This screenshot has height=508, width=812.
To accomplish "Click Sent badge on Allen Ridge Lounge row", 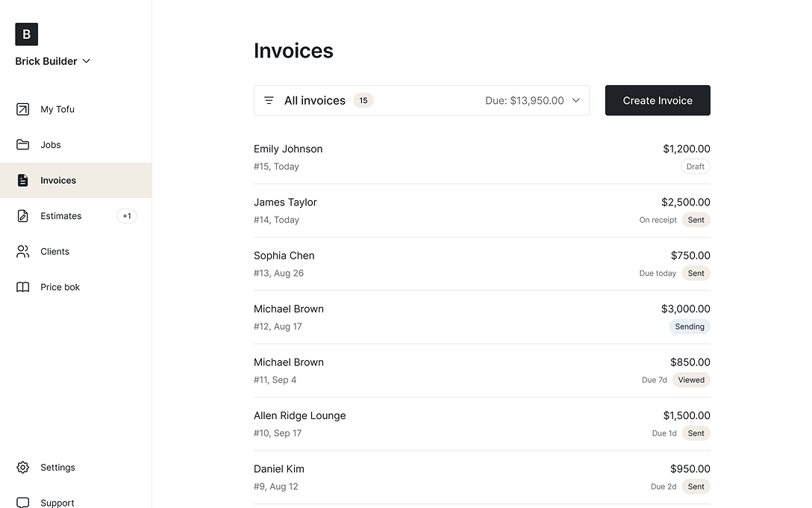I will coord(696,433).
